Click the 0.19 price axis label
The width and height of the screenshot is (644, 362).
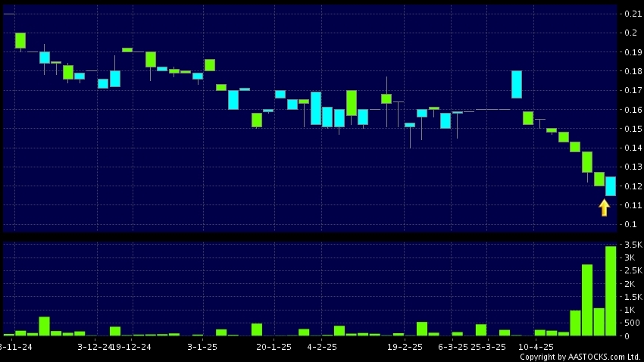click(x=633, y=52)
